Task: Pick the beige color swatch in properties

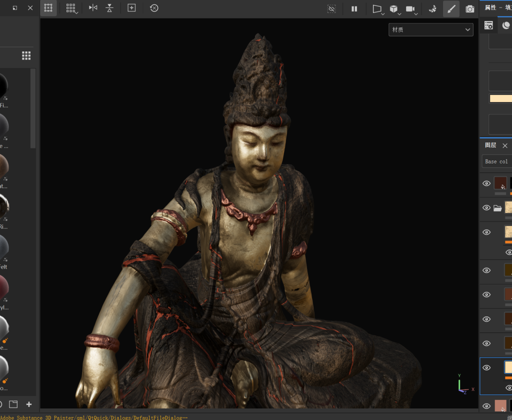Action: coord(500,98)
